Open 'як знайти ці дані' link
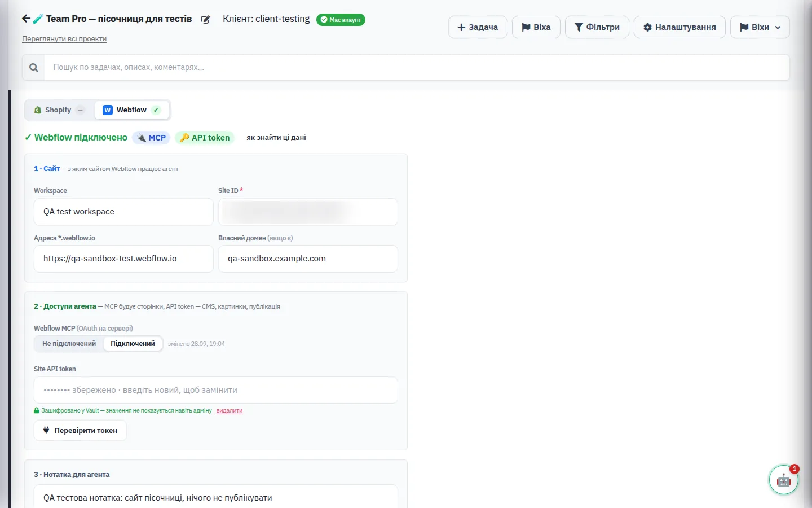The height and width of the screenshot is (508, 812). (276, 138)
